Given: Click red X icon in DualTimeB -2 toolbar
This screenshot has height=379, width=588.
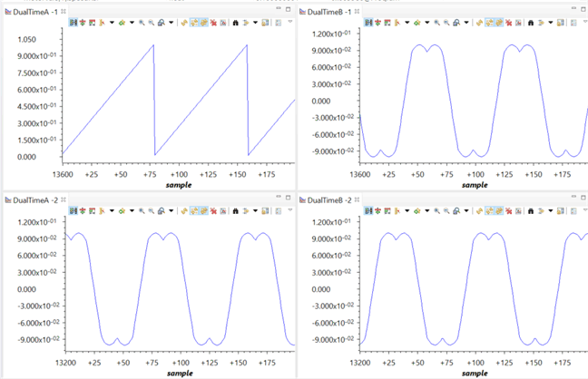Looking at the screenshot, I should pyautogui.click(x=508, y=211).
